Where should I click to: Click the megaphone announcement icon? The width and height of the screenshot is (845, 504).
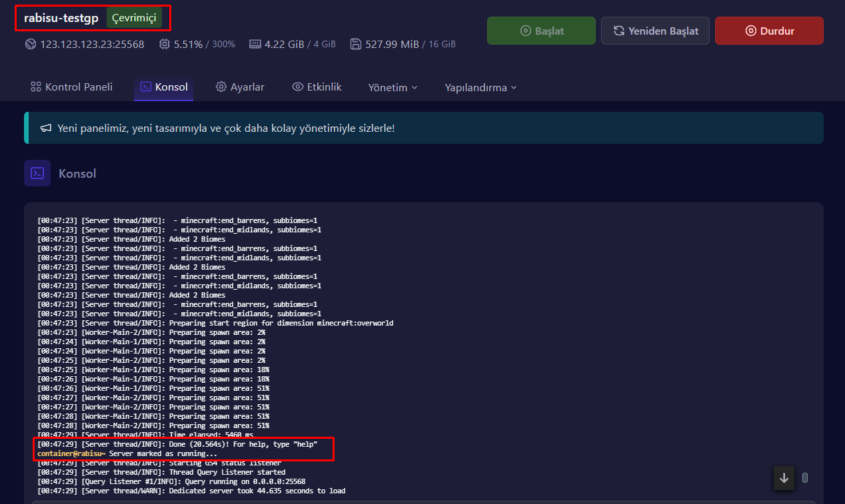[x=46, y=128]
